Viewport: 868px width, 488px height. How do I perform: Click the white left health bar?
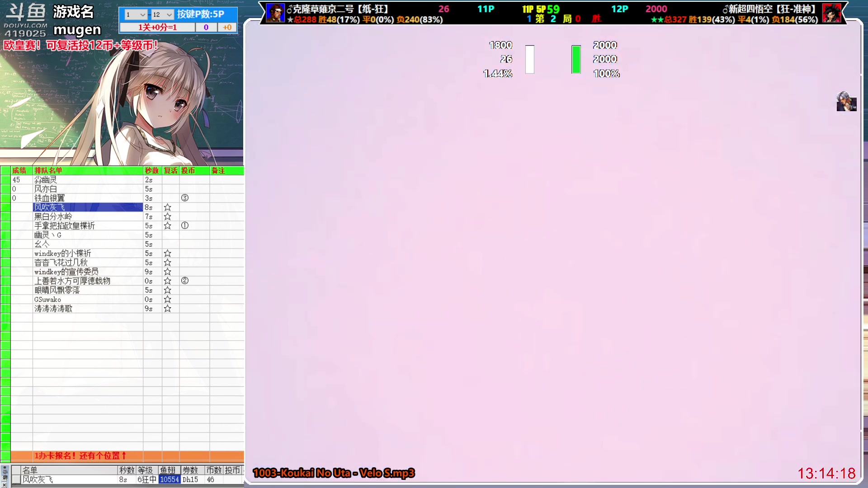point(530,59)
